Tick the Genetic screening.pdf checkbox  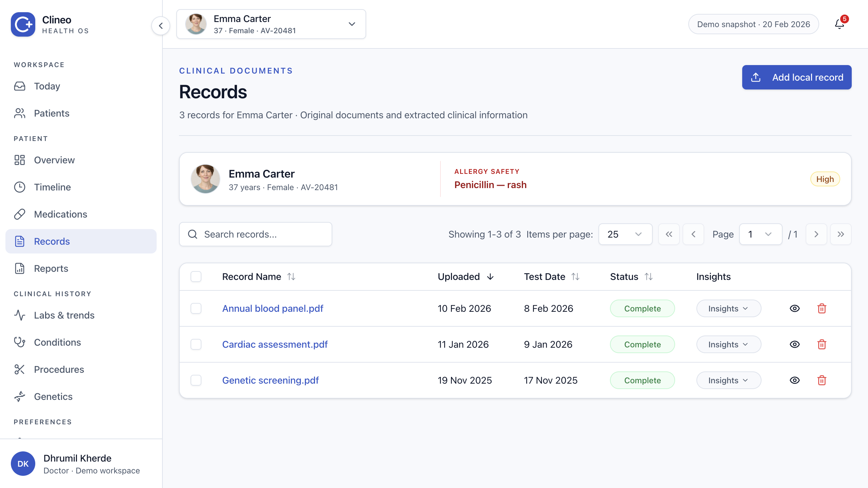[x=196, y=380]
